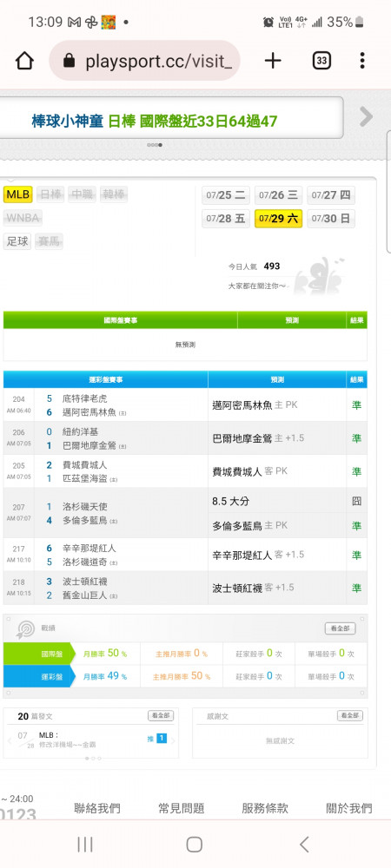The height and width of the screenshot is (868, 391).
Task: Tap the playsport.cc address bar
Action: click(x=145, y=61)
